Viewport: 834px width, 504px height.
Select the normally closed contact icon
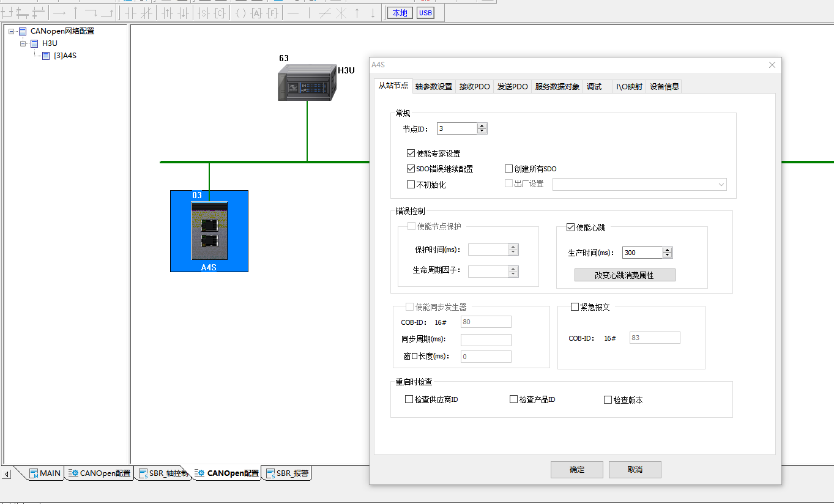147,13
